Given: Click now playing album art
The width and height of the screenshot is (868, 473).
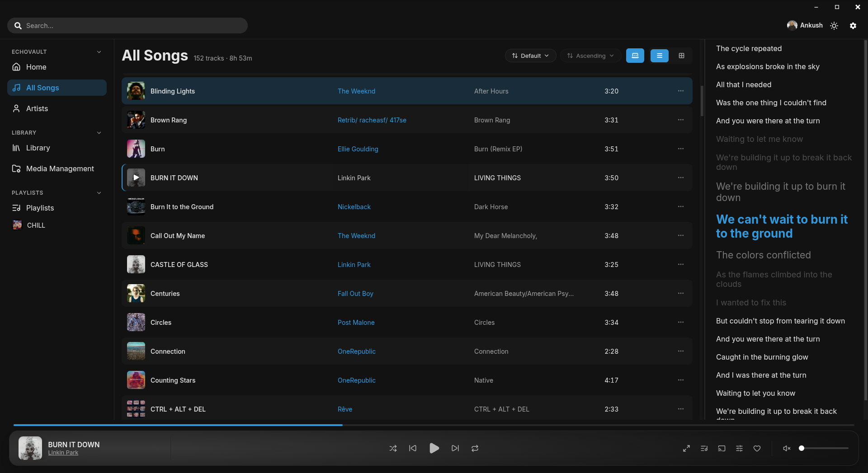Looking at the screenshot, I should pos(30,448).
